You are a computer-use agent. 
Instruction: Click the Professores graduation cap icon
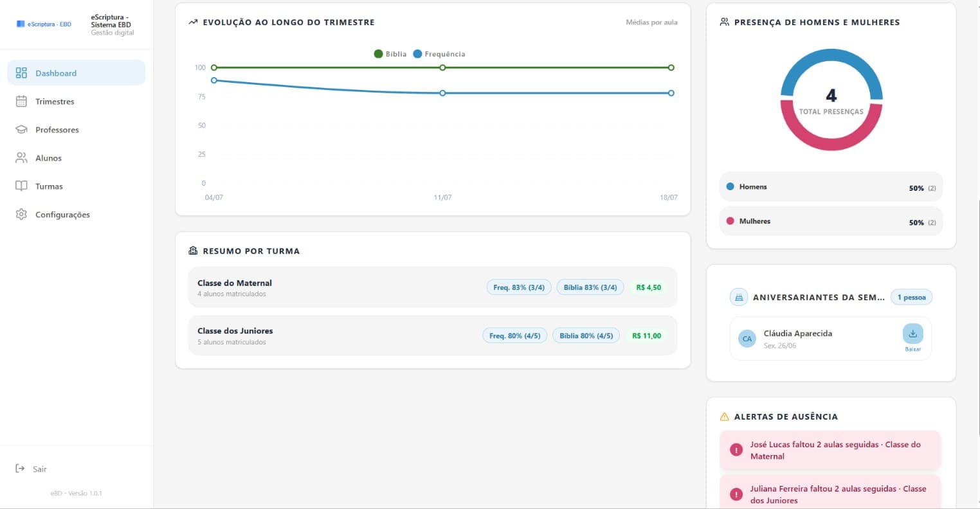[21, 129]
